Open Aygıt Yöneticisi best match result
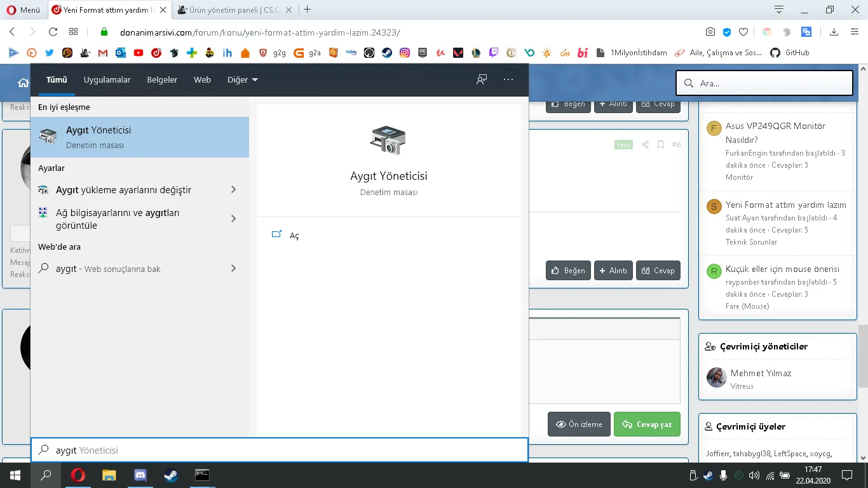The width and height of the screenshot is (868, 488). pos(140,137)
